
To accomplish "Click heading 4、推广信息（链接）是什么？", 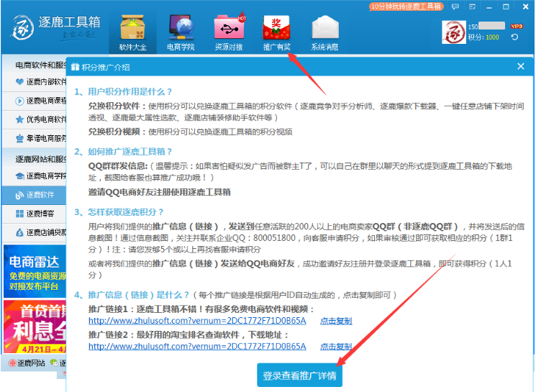I will point(132,295).
